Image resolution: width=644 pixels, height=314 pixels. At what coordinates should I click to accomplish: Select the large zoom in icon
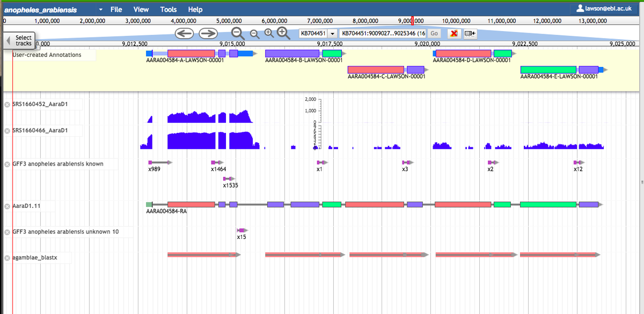pyautogui.click(x=283, y=33)
